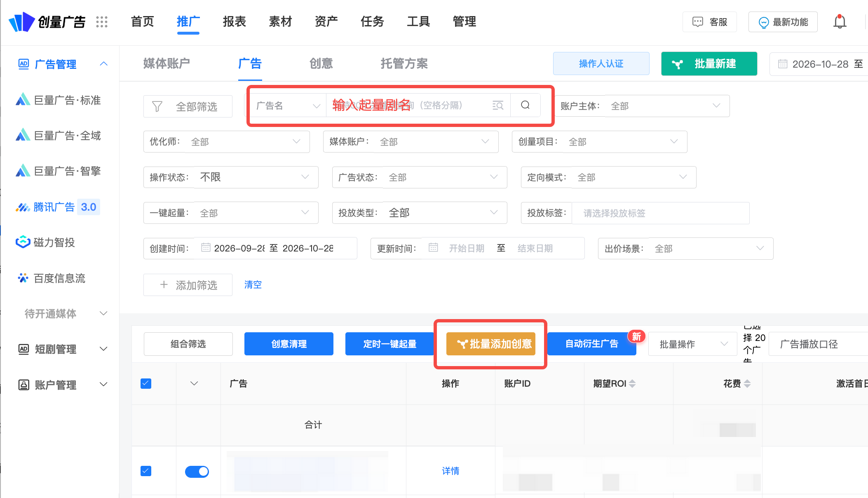The width and height of the screenshot is (868, 498).
Task: Click the notification bell icon
Action: (x=840, y=21)
